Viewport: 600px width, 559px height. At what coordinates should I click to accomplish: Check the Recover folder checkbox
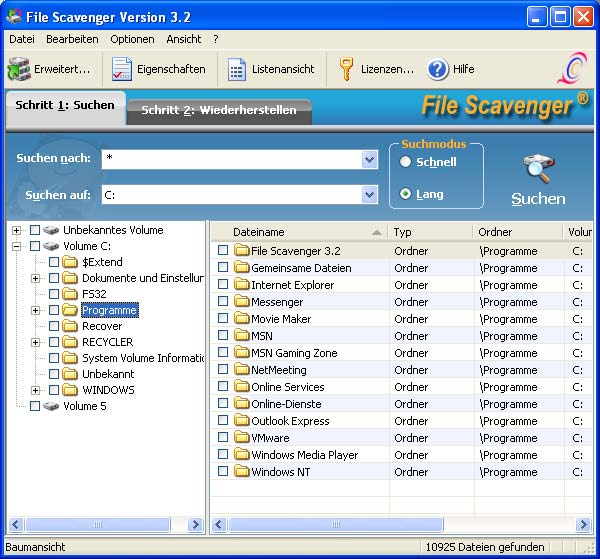54,326
